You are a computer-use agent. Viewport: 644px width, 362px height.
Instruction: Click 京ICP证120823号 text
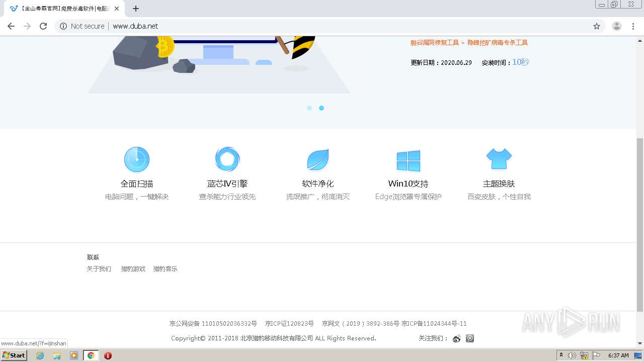[289, 324]
